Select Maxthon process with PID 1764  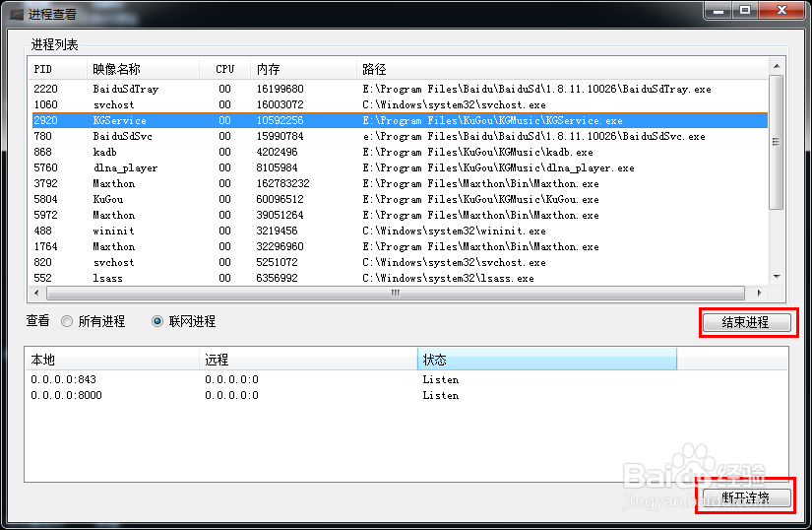click(x=400, y=246)
